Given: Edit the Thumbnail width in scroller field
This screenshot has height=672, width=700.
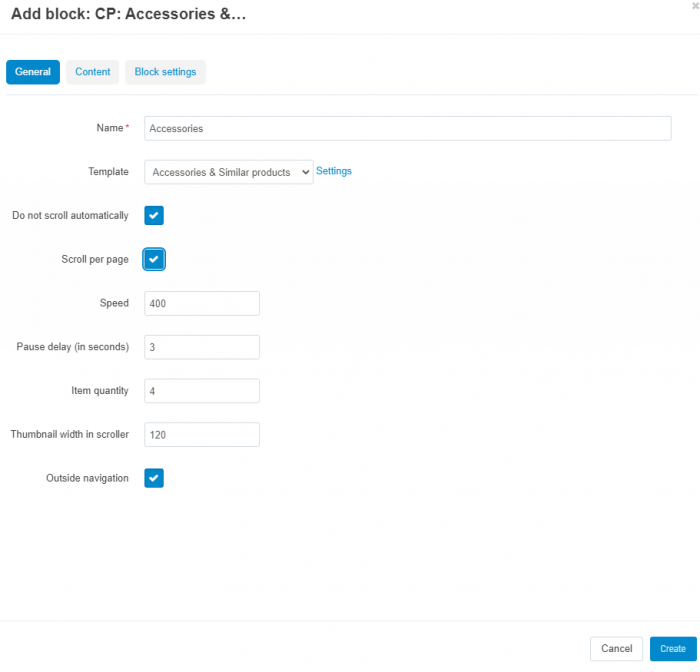Looking at the screenshot, I should 202,435.
